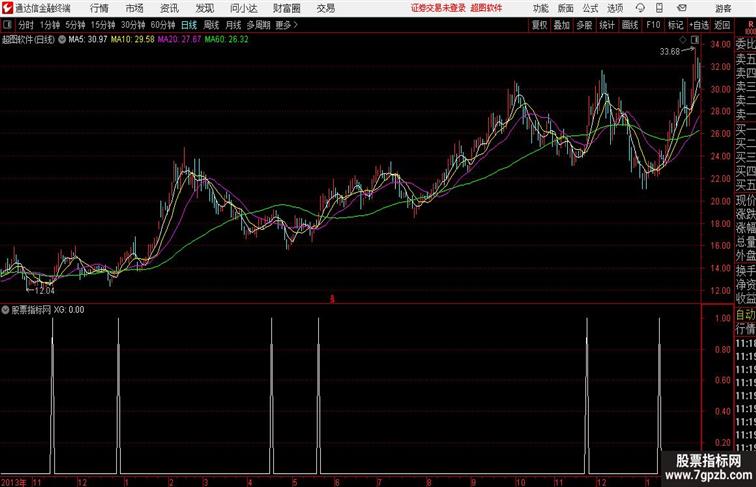Screen dimensions: 756x487
Task: Click the 复权 toolbar button
Action: click(x=540, y=25)
